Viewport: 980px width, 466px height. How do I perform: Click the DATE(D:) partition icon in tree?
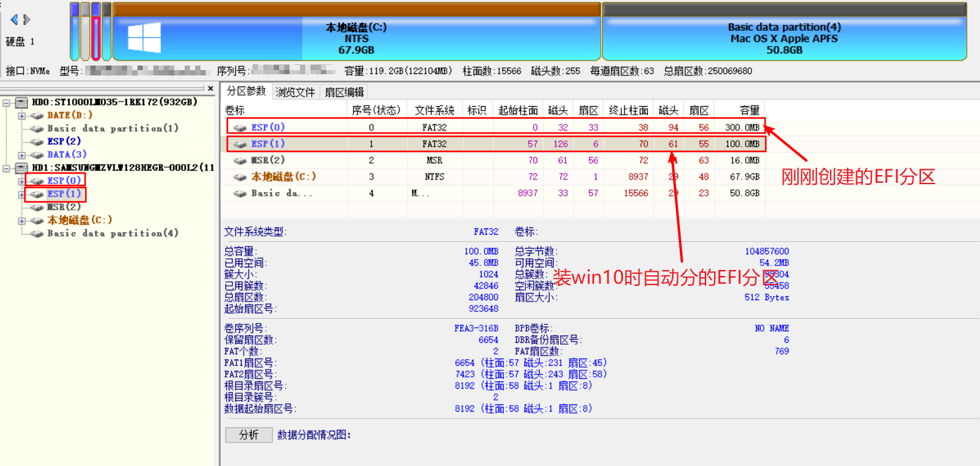37,115
